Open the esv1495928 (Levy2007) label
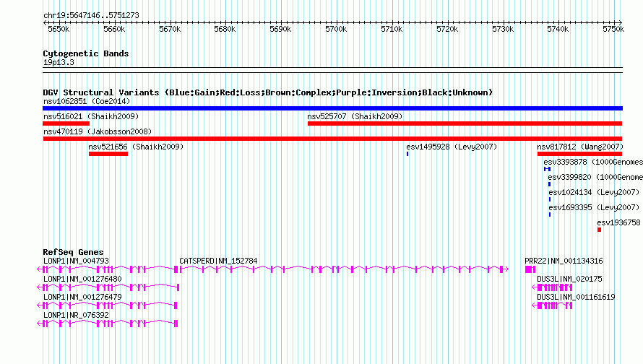This screenshot has height=364, width=643. click(x=452, y=147)
